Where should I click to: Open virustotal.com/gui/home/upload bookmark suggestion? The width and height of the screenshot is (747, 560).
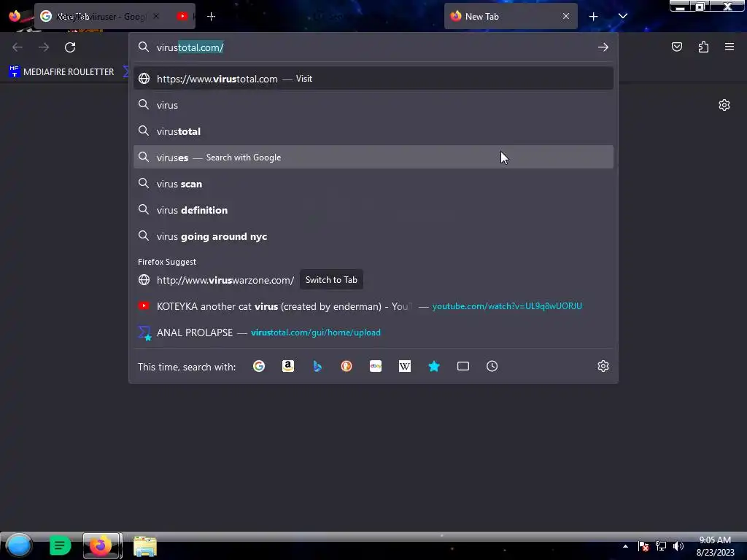pyautogui.click(x=373, y=332)
